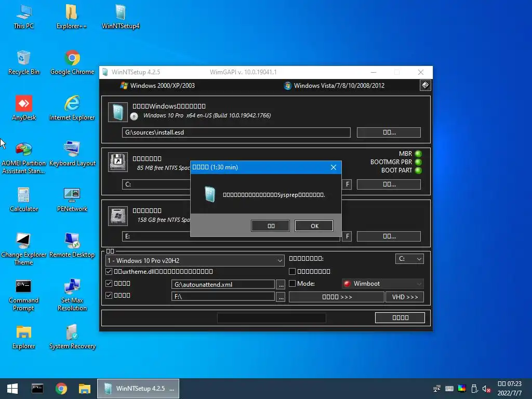The height and width of the screenshot is (399, 532).
Task: Click F button beside boot drive
Action: (347, 184)
